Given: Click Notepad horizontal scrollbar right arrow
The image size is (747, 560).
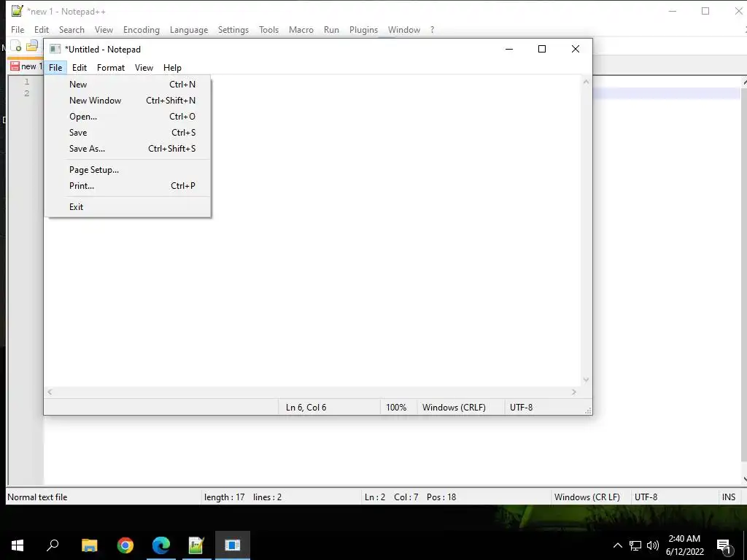Looking at the screenshot, I should click(x=574, y=392).
